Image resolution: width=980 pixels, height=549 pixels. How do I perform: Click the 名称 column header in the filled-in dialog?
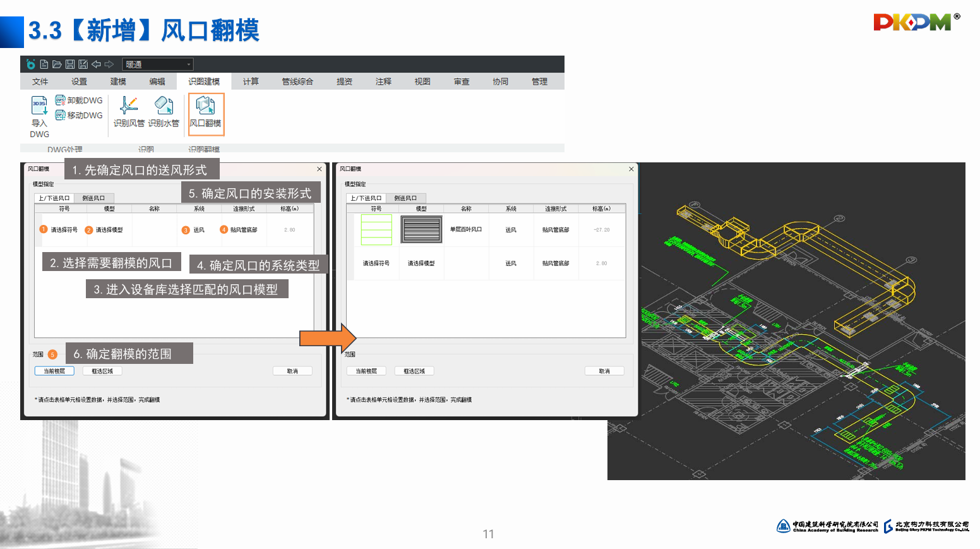point(466,208)
